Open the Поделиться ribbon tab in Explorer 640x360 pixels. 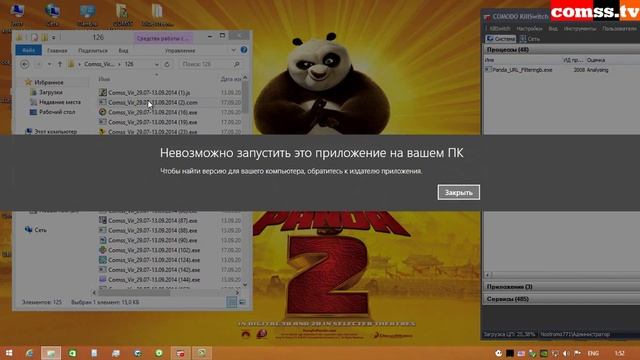93,51
